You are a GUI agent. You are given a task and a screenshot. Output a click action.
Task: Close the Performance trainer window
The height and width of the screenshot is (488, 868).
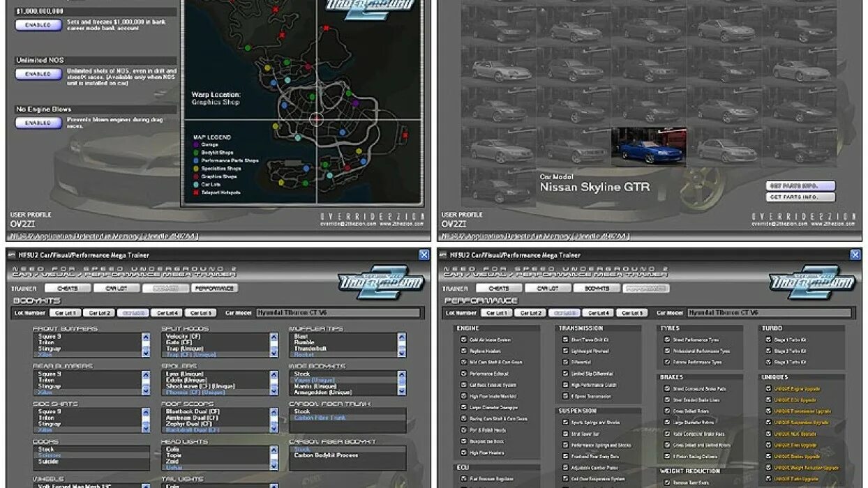click(x=855, y=255)
